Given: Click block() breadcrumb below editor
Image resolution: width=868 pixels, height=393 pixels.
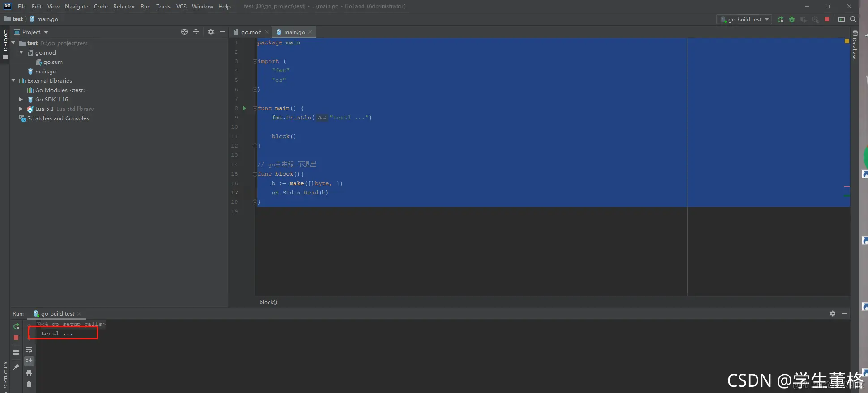Looking at the screenshot, I should point(268,302).
